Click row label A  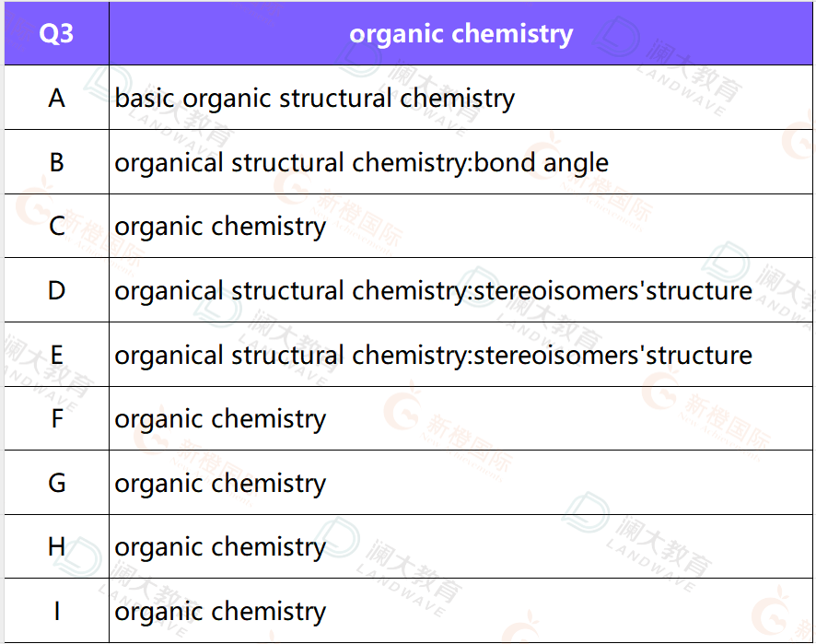pos(57,98)
